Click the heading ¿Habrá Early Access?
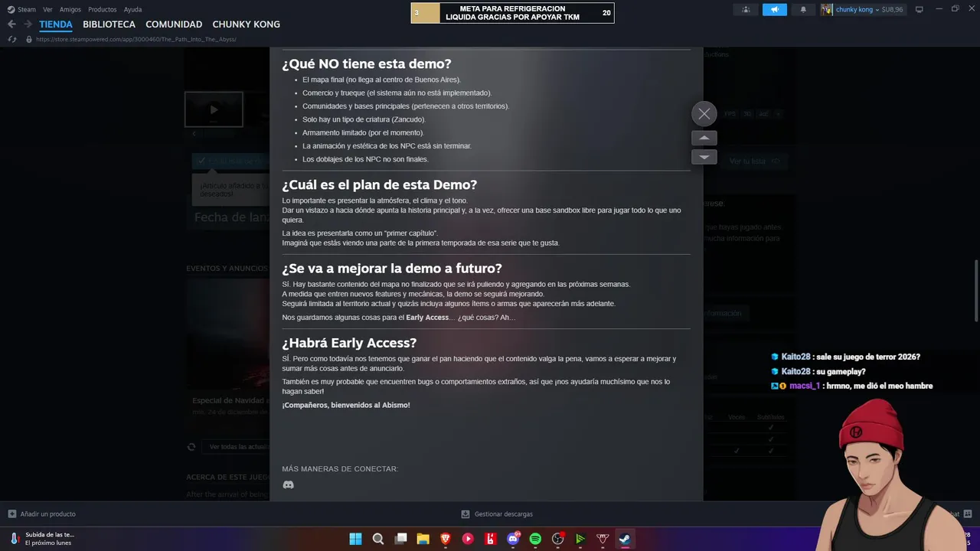 click(349, 343)
